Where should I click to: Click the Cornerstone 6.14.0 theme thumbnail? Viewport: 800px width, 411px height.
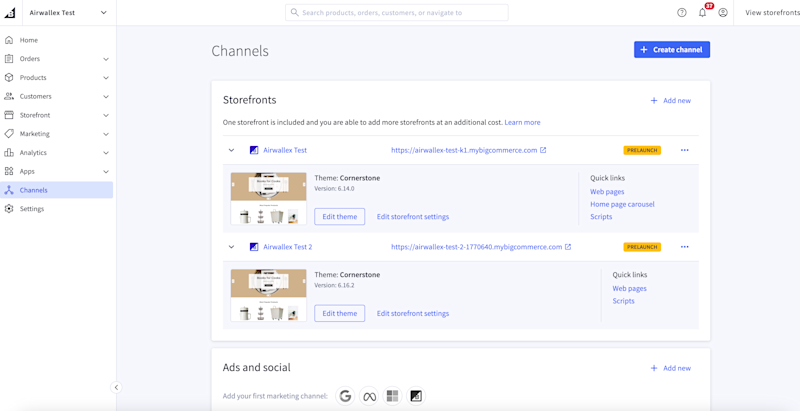268,198
